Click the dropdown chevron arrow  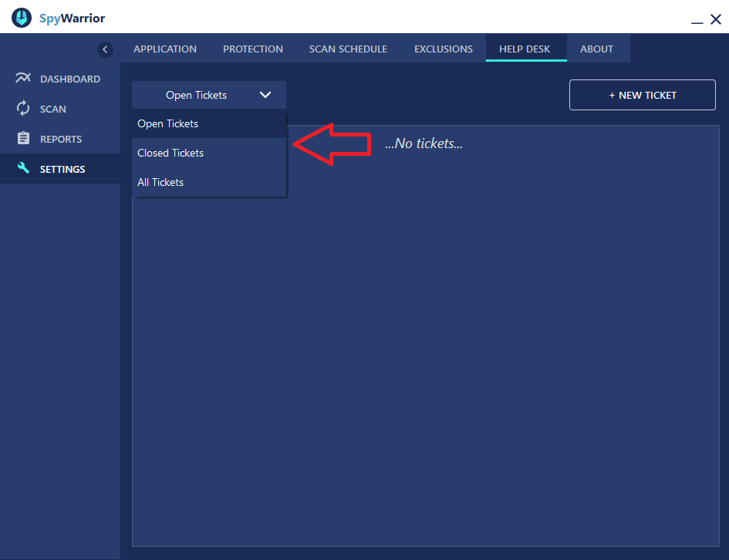coord(265,95)
